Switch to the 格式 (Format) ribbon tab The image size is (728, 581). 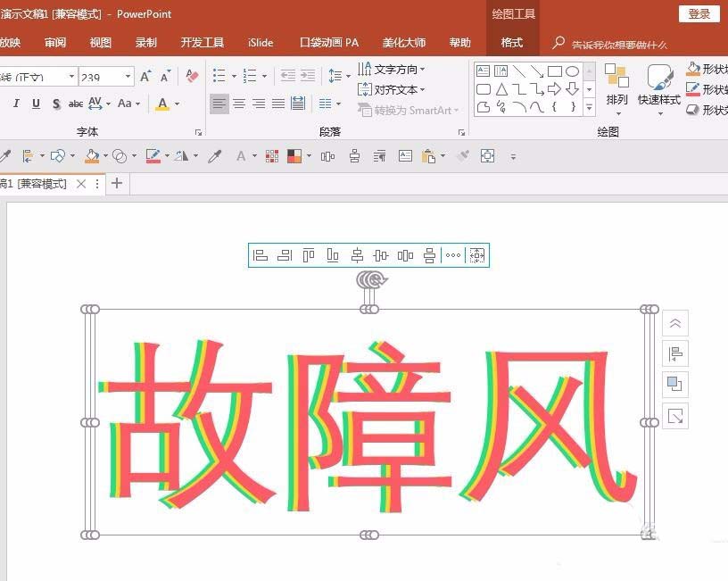coord(511,42)
